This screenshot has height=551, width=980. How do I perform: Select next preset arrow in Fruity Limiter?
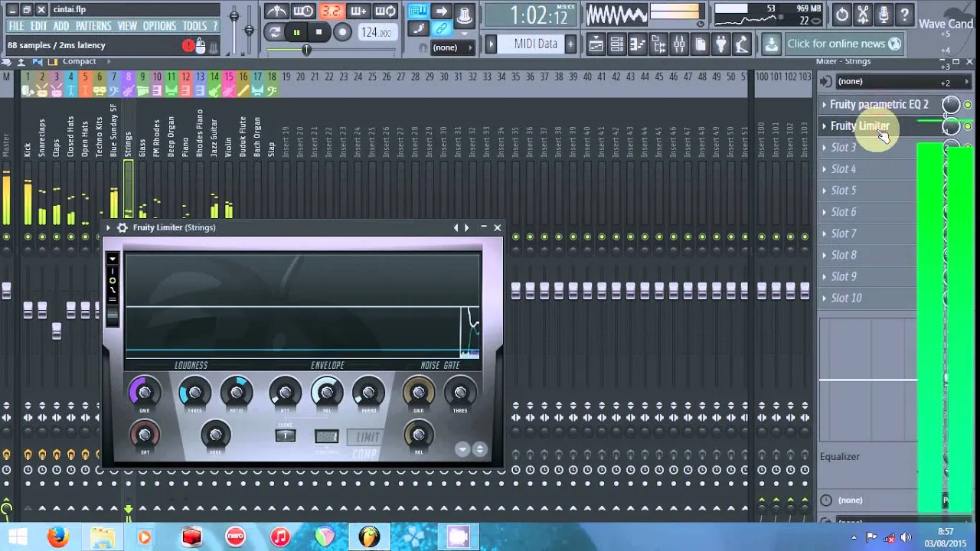pyautogui.click(x=466, y=228)
